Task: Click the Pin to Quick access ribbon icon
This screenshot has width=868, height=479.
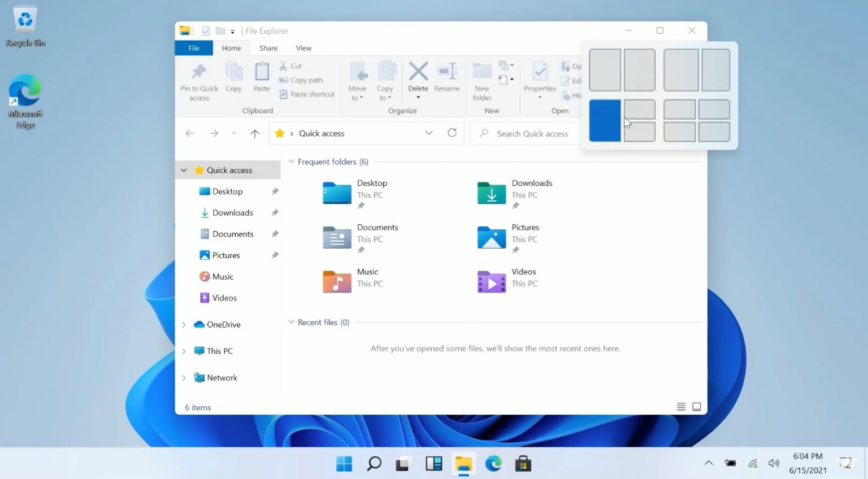Action: pos(199,79)
